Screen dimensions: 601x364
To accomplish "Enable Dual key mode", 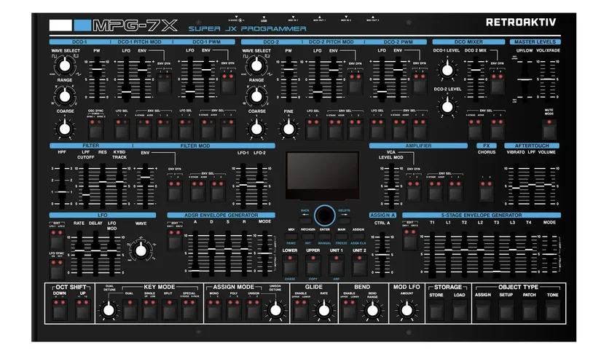I will tap(130, 309).
